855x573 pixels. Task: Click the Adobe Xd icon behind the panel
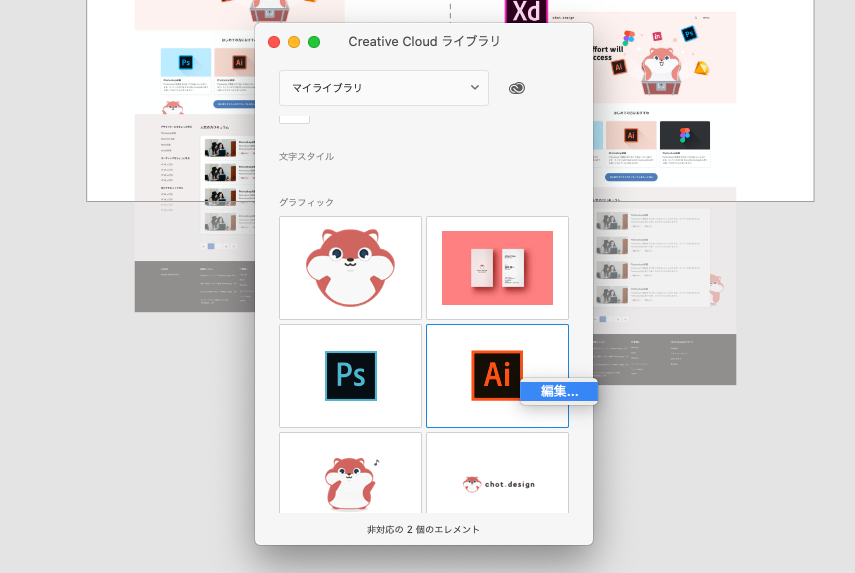click(526, 11)
